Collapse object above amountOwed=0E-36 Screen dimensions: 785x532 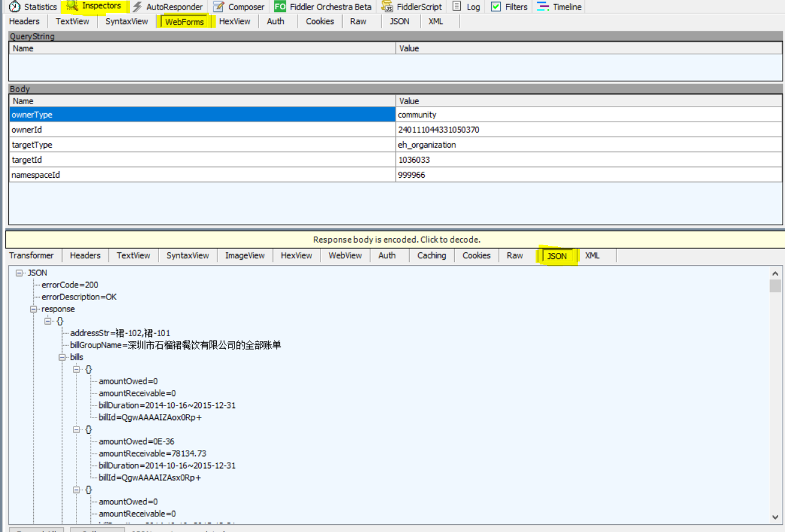77,430
